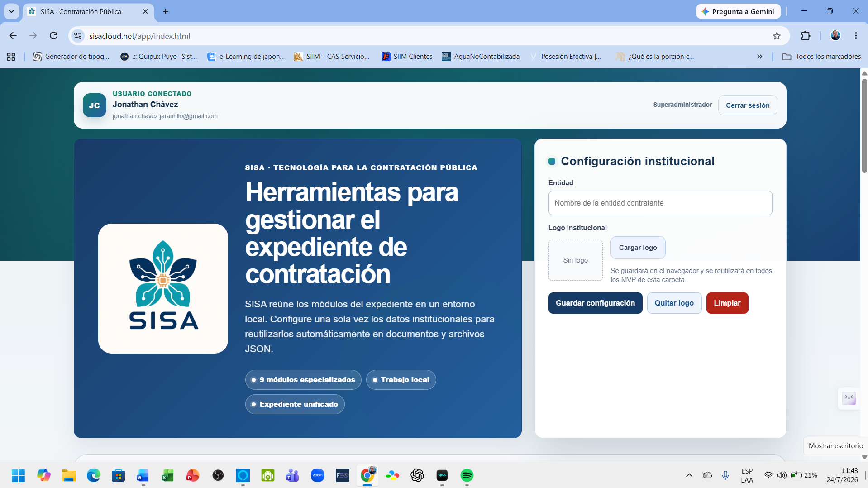The width and height of the screenshot is (868, 488).
Task: Click the Sin logo preview box
Action: (x=575, y=260)
